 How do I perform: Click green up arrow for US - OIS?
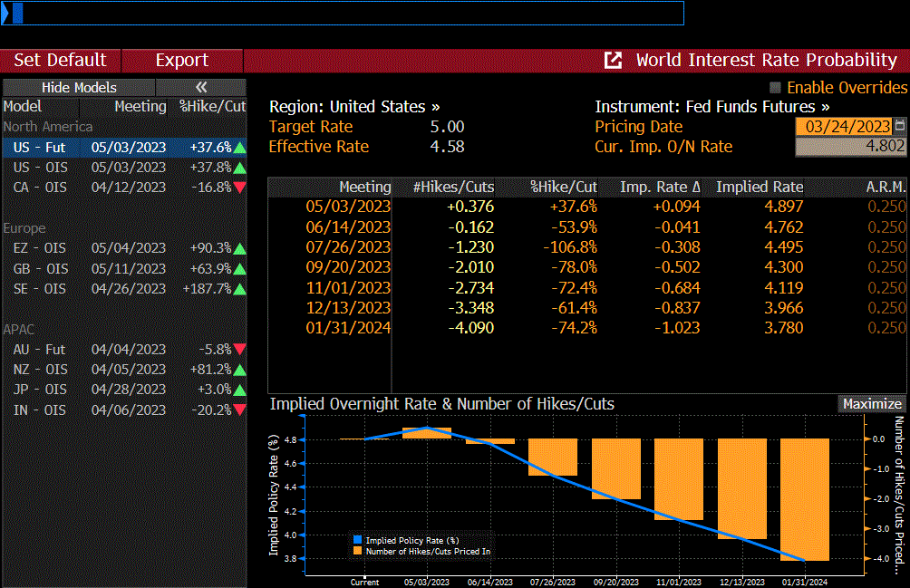(239, 169)
